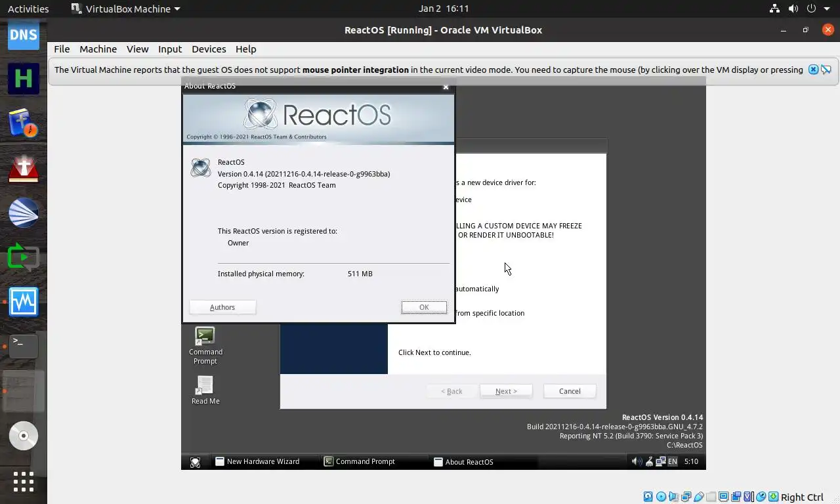Open VirtualBox Input menu

[x=170, y=49]
